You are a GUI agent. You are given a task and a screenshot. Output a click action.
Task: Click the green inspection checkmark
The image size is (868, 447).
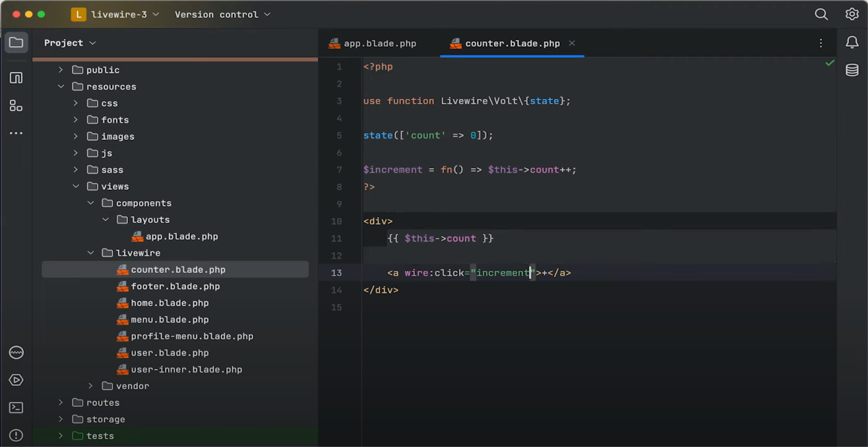[x=829, y=63]
